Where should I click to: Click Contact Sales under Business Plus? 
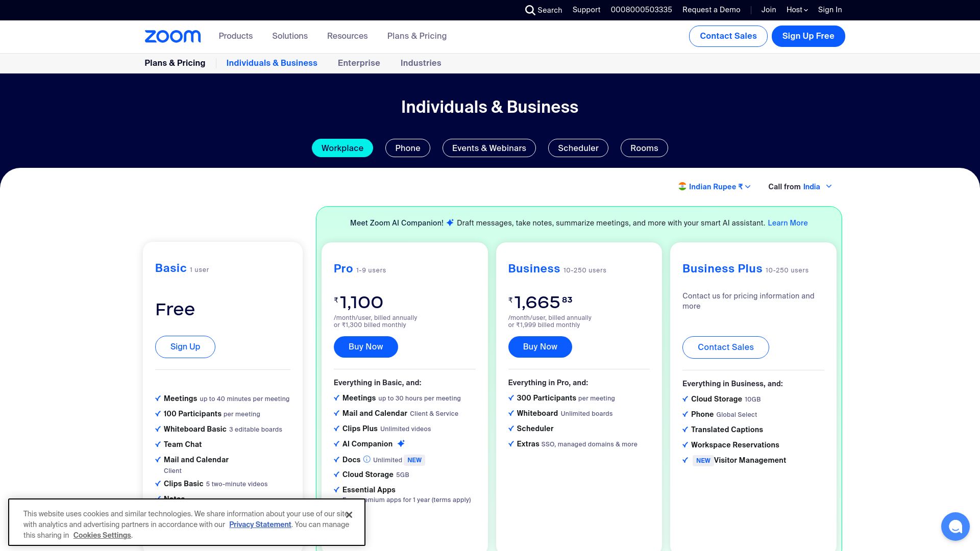[726, 347]
